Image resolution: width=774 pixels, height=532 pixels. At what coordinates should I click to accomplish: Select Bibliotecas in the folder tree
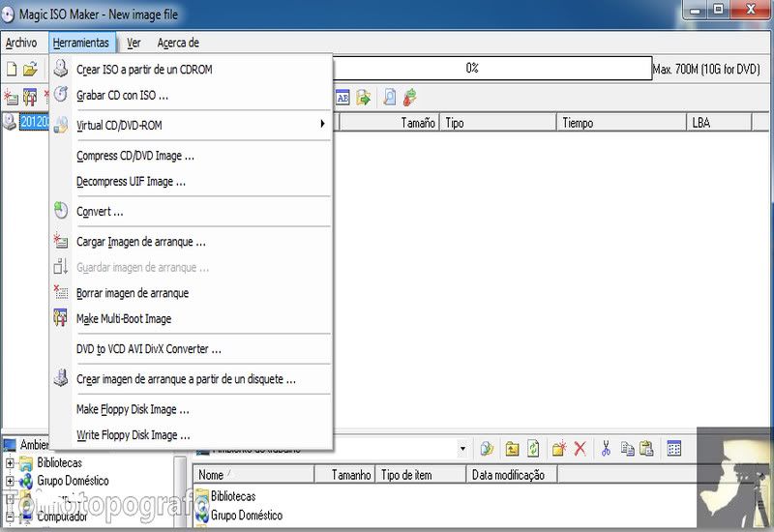pyautogui.click(x=59, y=463)
